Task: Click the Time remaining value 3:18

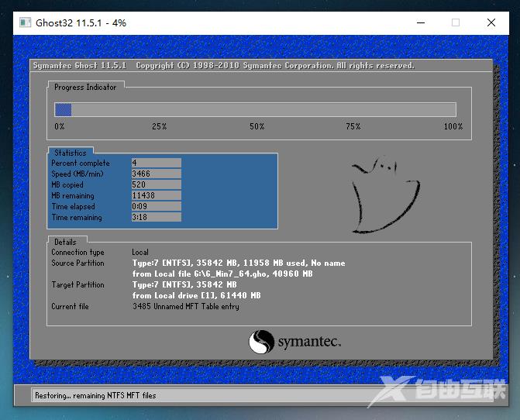Action: (x=157, y=217)
